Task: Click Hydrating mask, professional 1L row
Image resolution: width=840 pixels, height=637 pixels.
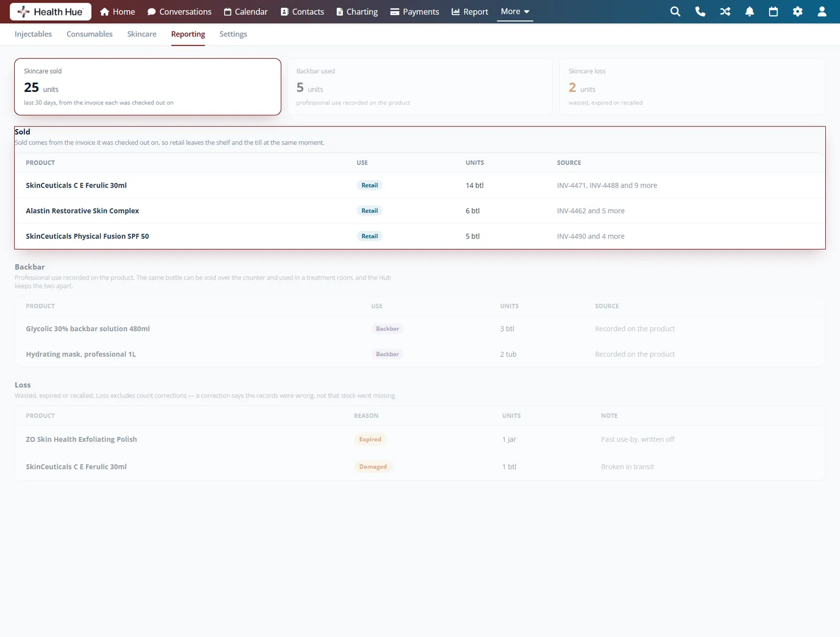Action: [x=420, y=354]
